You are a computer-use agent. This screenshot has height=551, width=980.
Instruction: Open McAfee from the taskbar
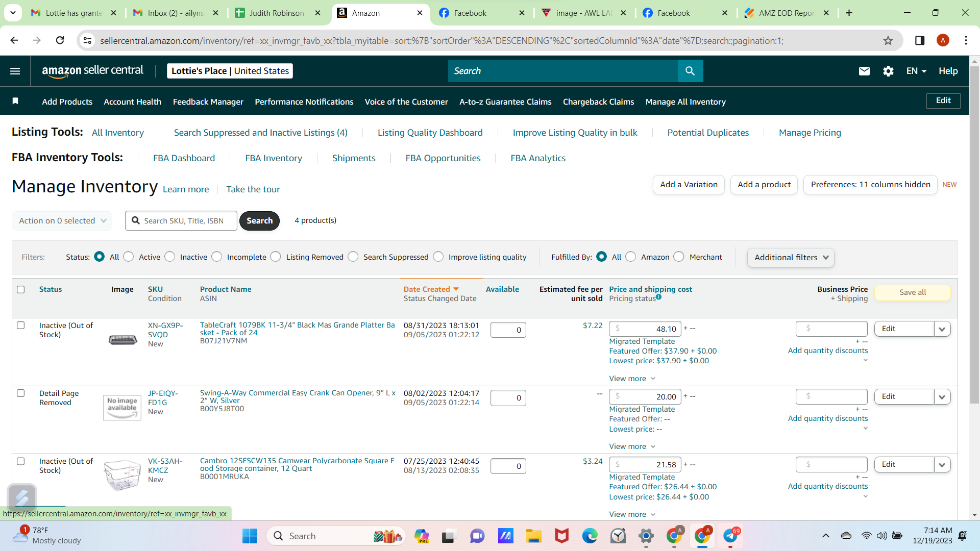click(562, 536)
